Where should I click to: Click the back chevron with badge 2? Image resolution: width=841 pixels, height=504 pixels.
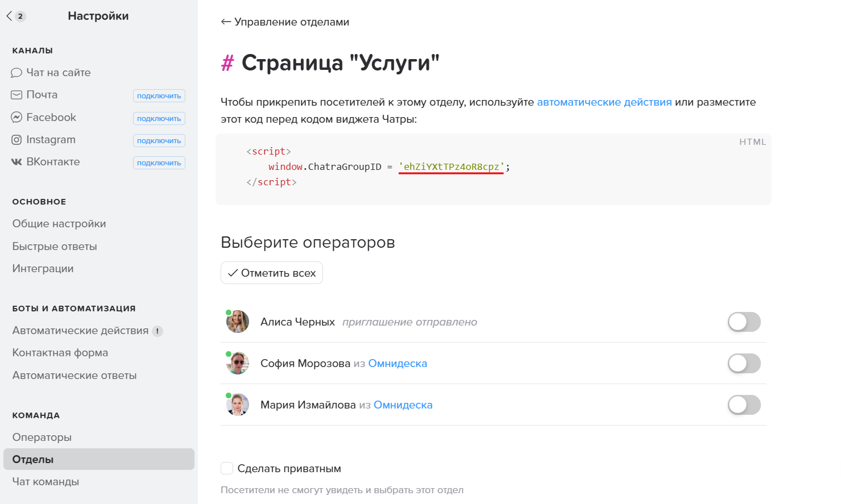coord(15,16)
